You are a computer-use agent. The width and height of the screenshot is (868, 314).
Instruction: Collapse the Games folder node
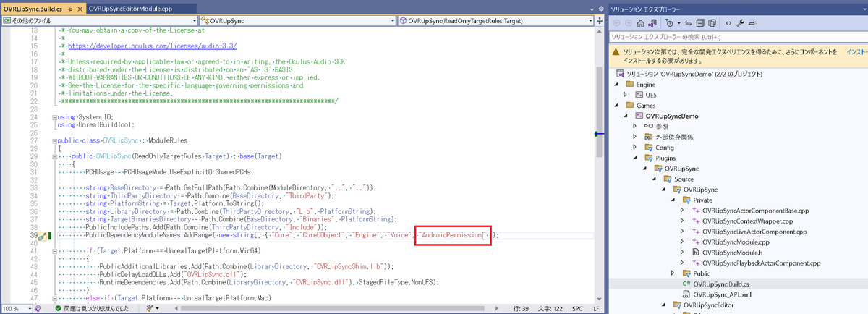coord(617,105)
